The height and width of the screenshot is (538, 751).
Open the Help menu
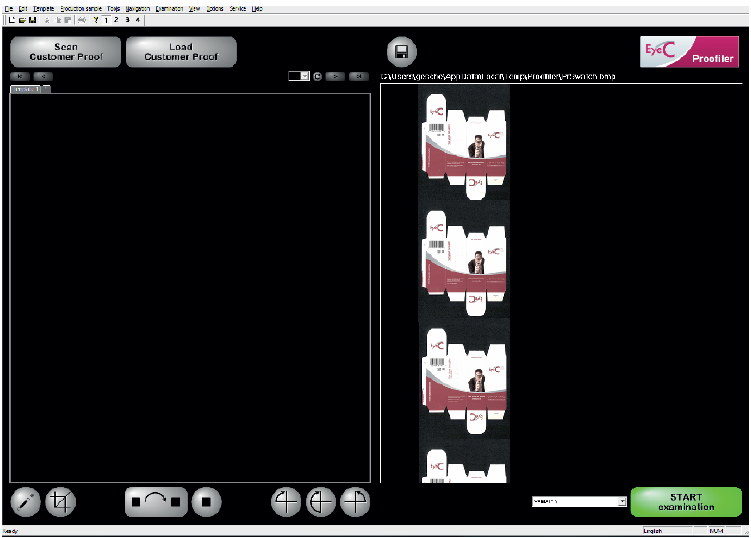click(257, 9)
